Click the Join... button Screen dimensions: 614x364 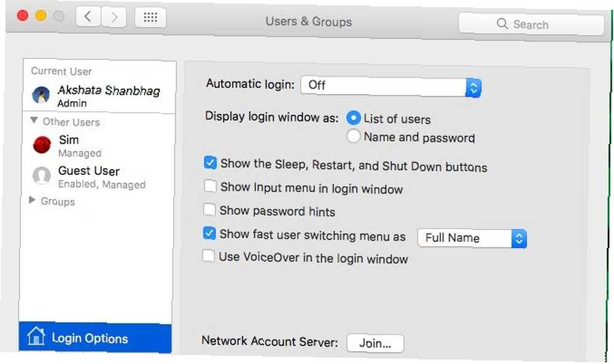[375, 343]
